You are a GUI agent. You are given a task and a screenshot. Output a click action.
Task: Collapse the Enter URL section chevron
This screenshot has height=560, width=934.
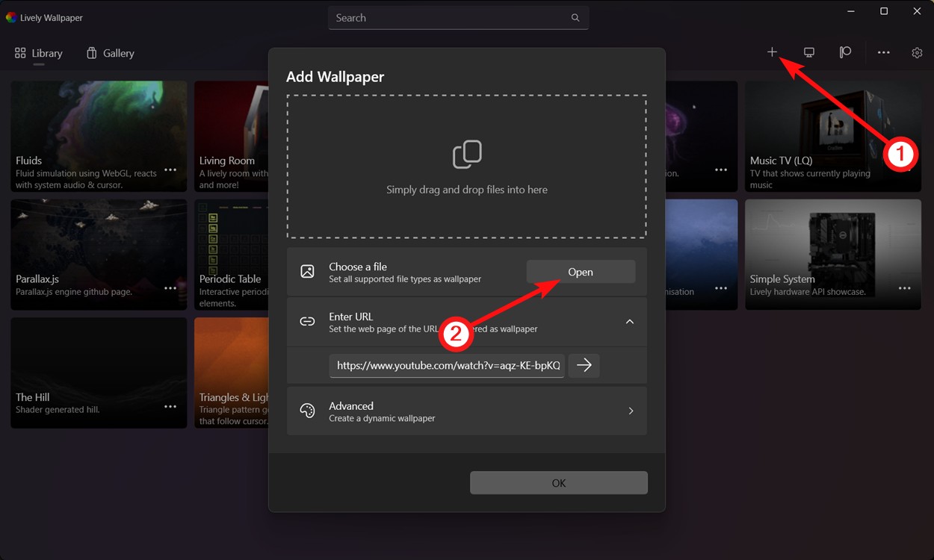point(630,321)
